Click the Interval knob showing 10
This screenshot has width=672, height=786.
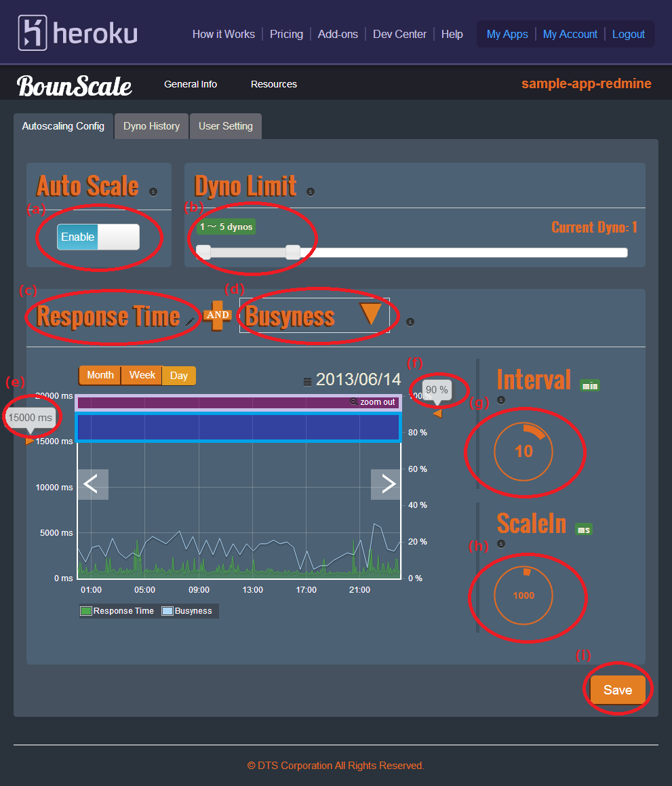click(523, 451)
